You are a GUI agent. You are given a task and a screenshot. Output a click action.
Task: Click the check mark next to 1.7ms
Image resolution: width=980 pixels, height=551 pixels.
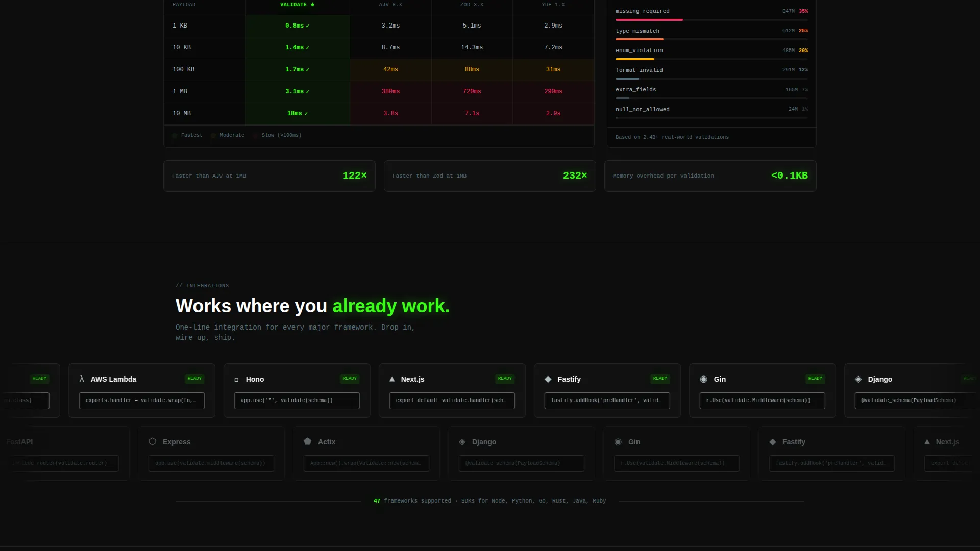click(307, 70)
